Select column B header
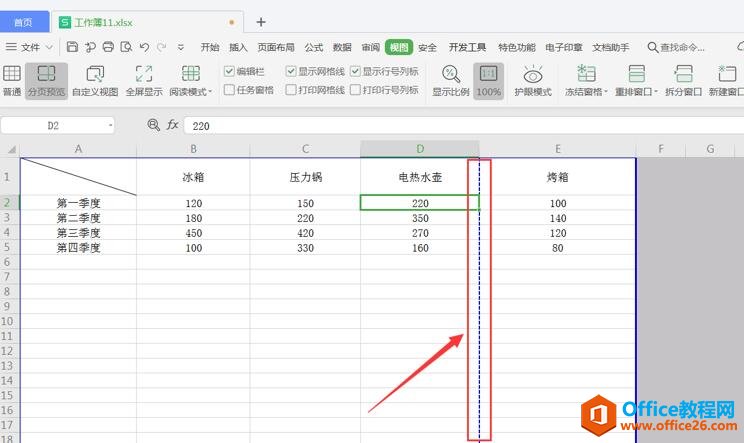 (193, 149)
